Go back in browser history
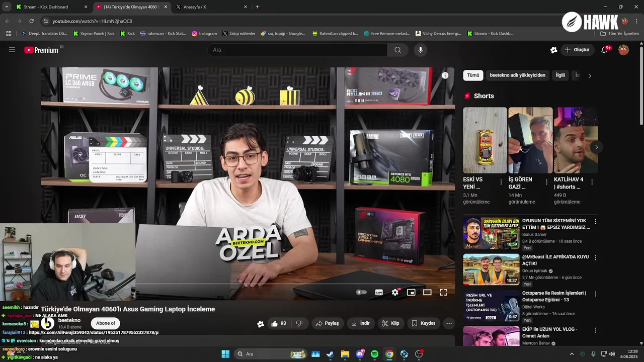This screenshot has height=362, width=644. [x=7, y=21]
